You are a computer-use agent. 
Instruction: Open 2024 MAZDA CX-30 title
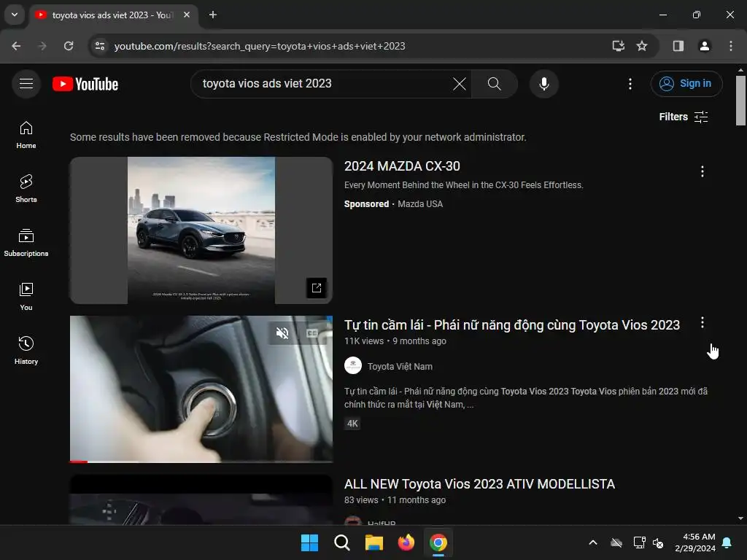coord(402,166)
